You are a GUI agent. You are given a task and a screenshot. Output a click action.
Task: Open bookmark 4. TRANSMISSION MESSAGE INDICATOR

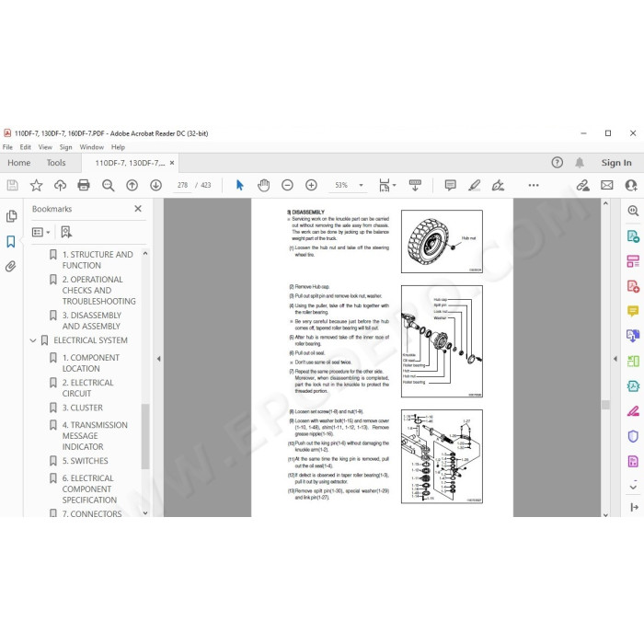95,436
